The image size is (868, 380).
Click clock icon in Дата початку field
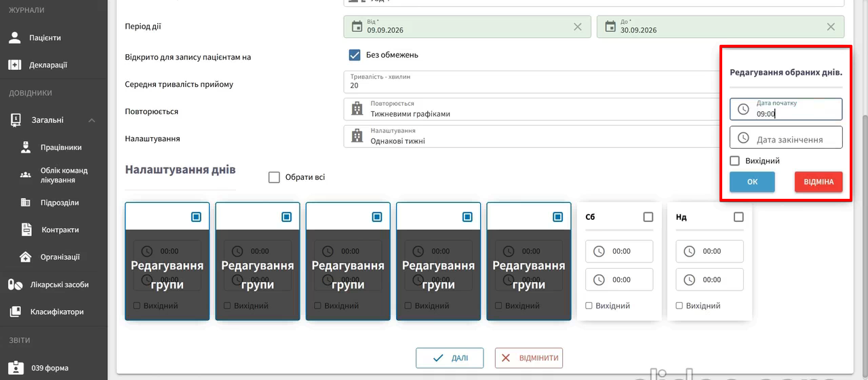743,109
